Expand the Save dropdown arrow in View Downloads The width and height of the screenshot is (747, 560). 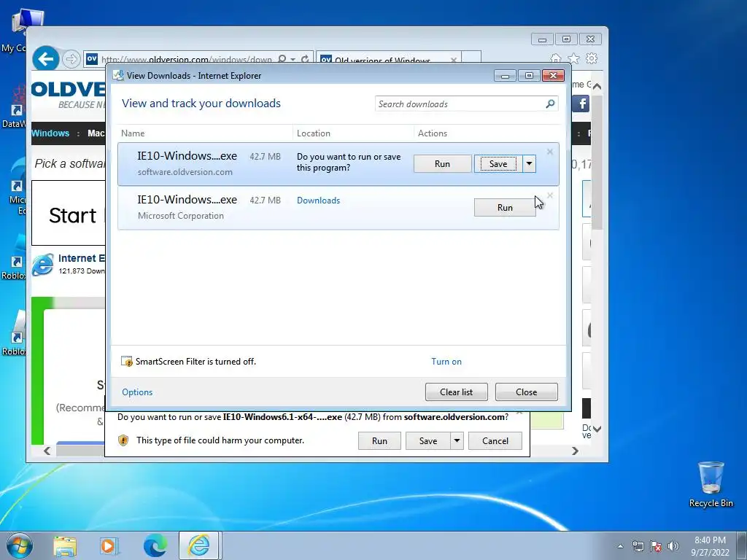pyautogui.click(x=529, y=164)
